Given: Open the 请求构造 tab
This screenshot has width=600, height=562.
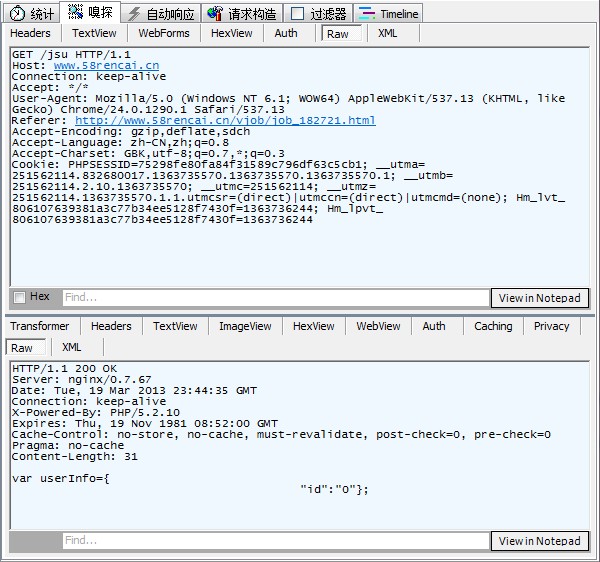Looking at the screenshot, I should click(242, 14).
